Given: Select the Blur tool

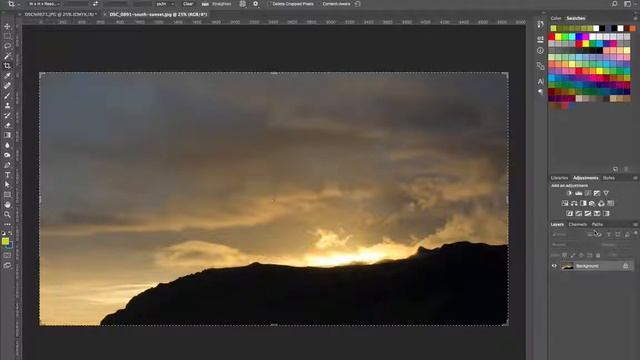Looking at the screenshot, I should [7, 145].
